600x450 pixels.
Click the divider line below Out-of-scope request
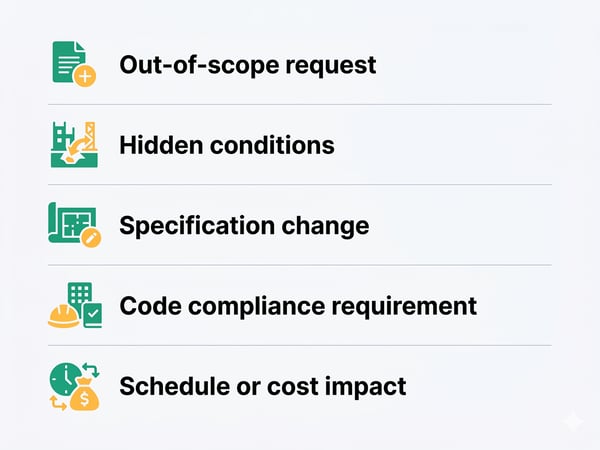point(300,104)
